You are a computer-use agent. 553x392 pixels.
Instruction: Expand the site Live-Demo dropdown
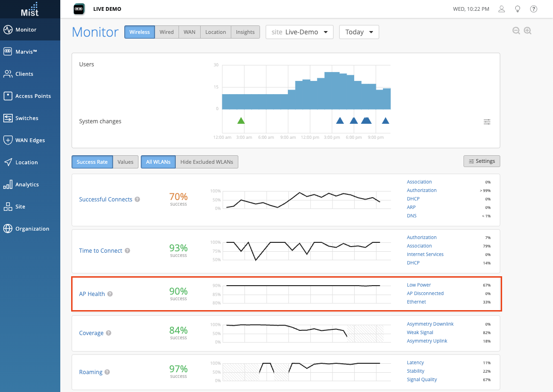300,32
